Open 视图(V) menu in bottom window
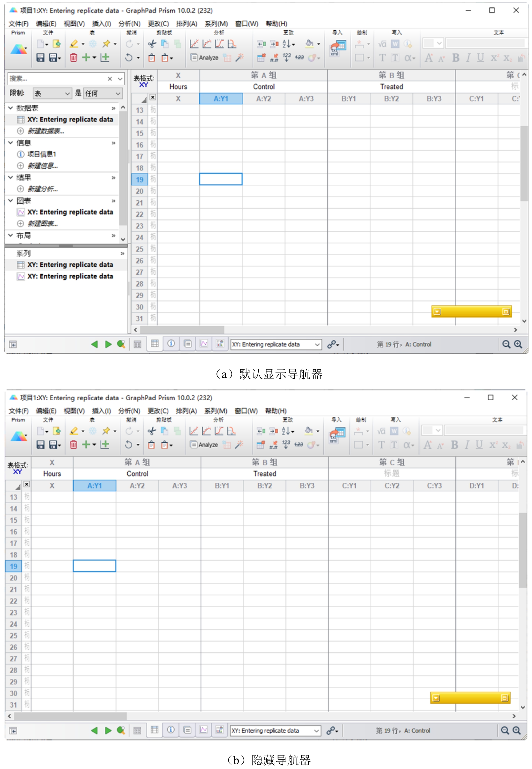The width and height of the screenshot is (532, 769). (x=74, y=411)
